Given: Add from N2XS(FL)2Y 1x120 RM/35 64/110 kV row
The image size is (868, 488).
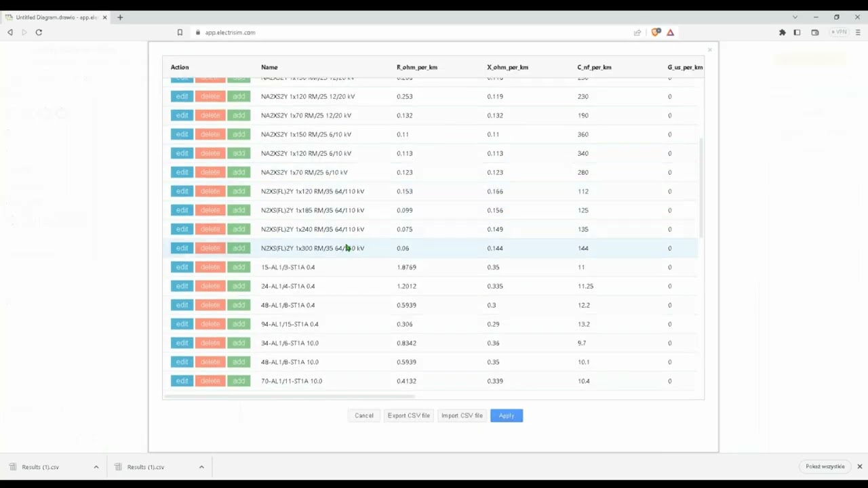Looking at the screenshot, I should coord(239,191).
